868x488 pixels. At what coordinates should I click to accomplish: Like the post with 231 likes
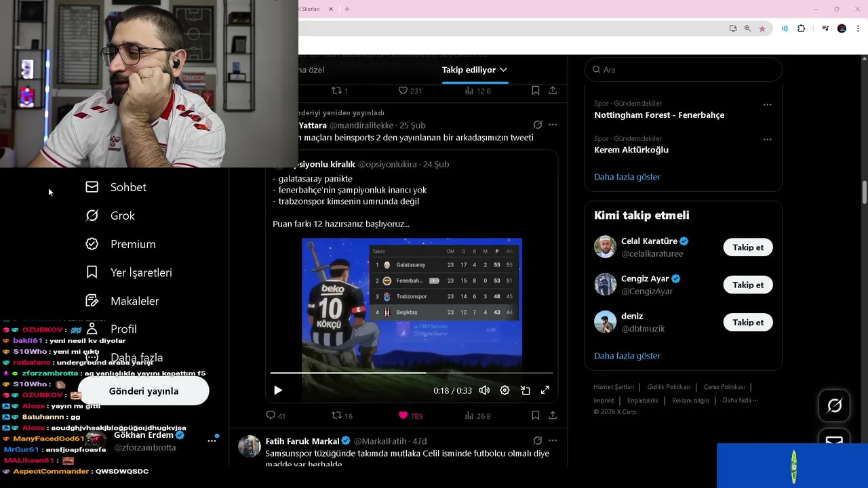410,90
